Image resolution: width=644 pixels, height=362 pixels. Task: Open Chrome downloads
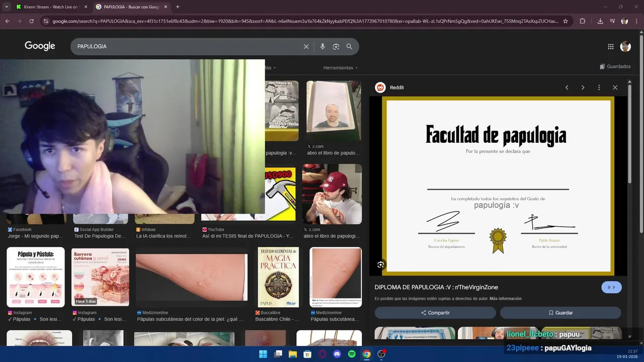[x=600, y=21]
